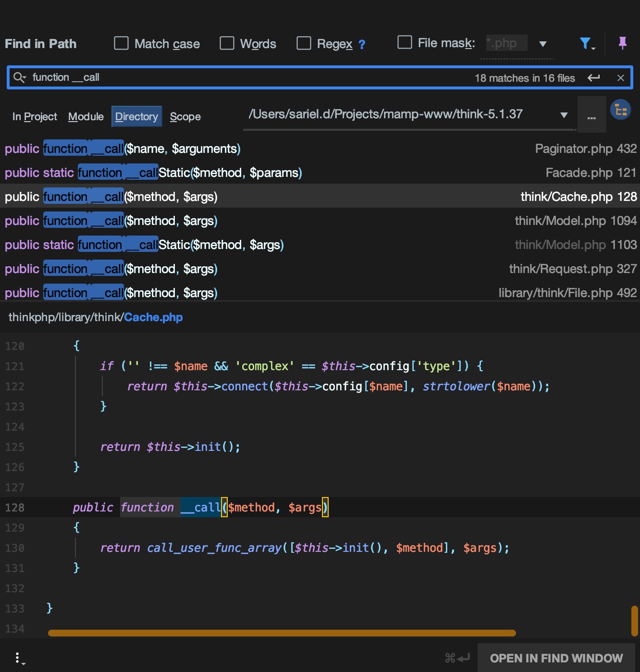This screenshot has height=672, width=640.
Task: Select the Paginator.php 432 result
Action: (320, 149)
